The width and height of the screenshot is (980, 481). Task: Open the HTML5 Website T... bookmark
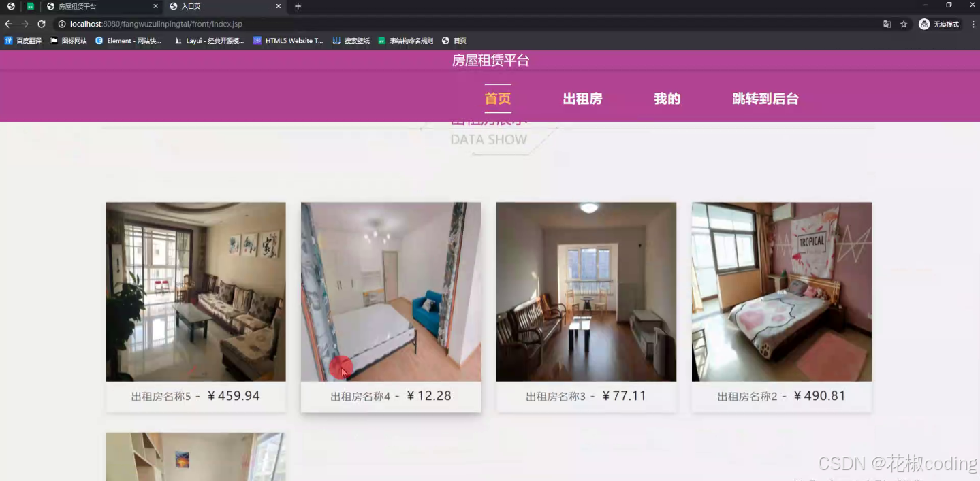point(288,41)
